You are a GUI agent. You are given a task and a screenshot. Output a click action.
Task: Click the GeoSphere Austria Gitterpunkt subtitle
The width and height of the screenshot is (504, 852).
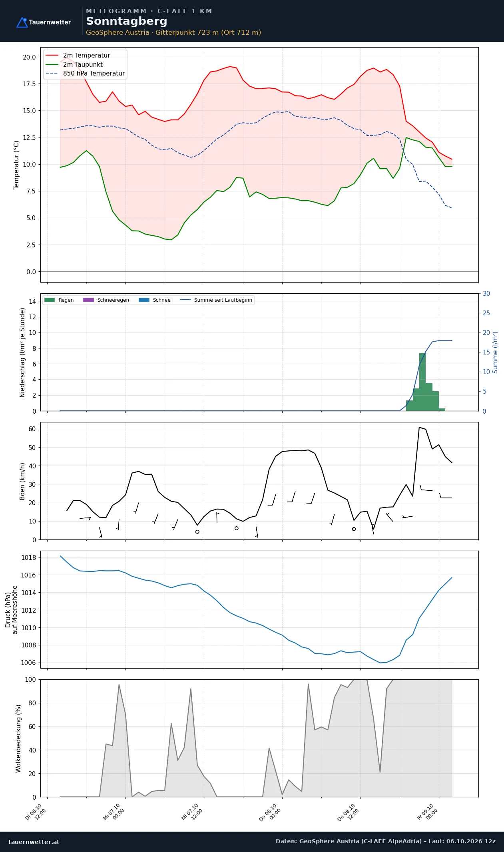(173, 33)
